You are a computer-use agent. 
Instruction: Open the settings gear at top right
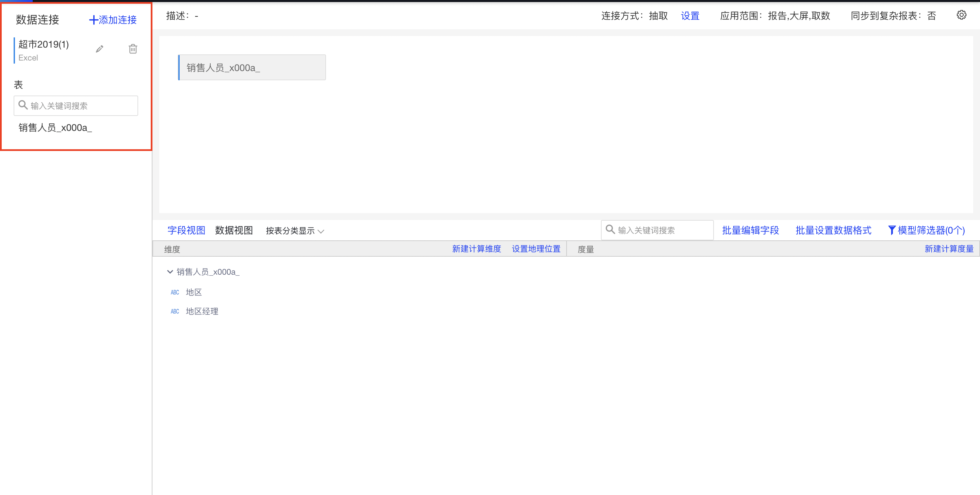click(962, 14)
